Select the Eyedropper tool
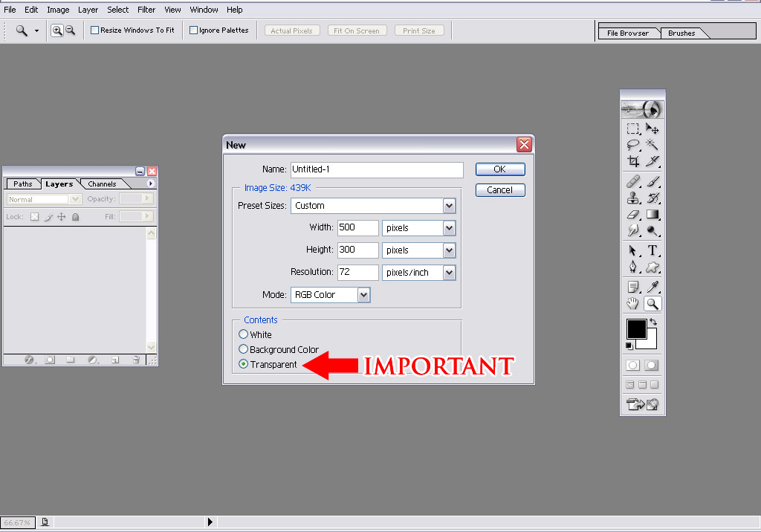This screenshot has height=532, width=761. (x=652, y=288)
